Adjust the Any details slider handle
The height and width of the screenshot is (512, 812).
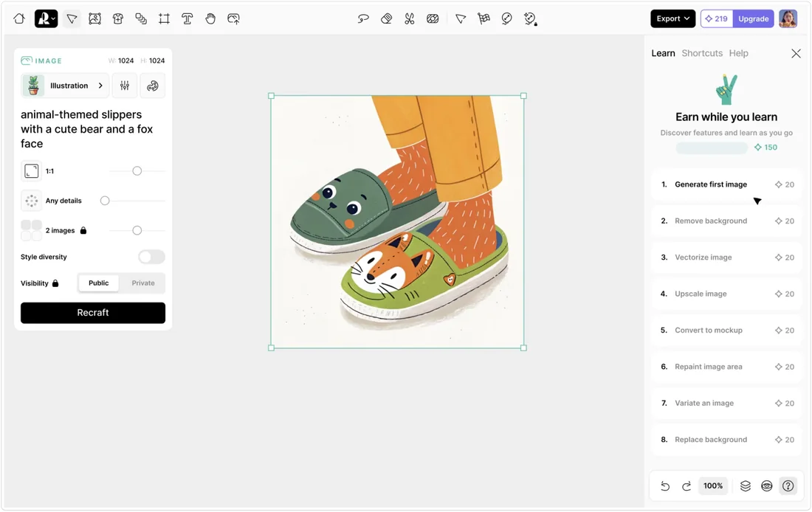(x=105, y=201)
